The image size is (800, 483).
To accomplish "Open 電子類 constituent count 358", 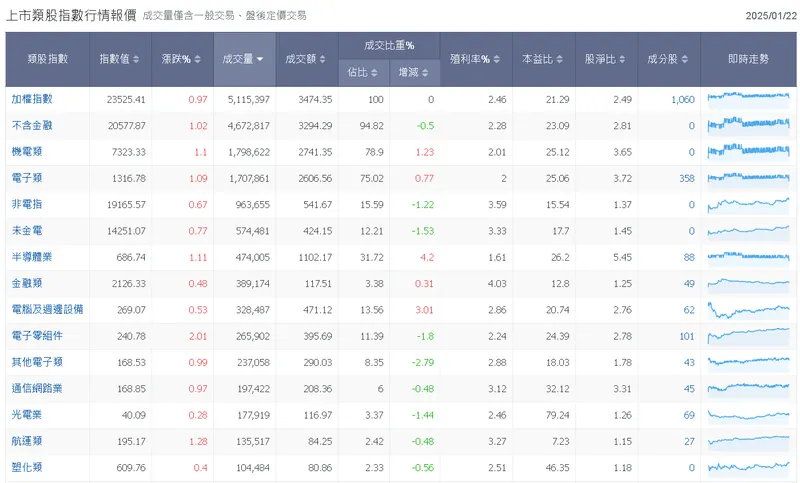I will [x=687, y=179].
